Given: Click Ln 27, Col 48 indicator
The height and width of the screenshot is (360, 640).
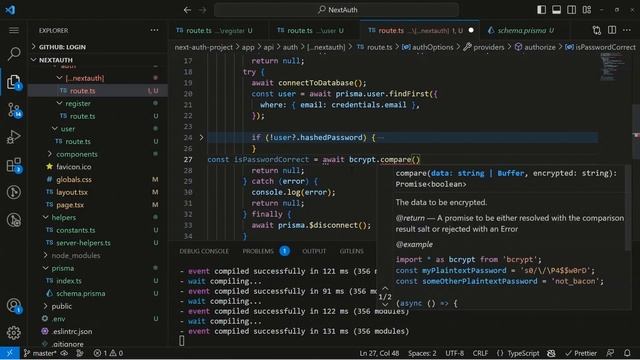Looking at the screenshot, I should click(379, 353).
